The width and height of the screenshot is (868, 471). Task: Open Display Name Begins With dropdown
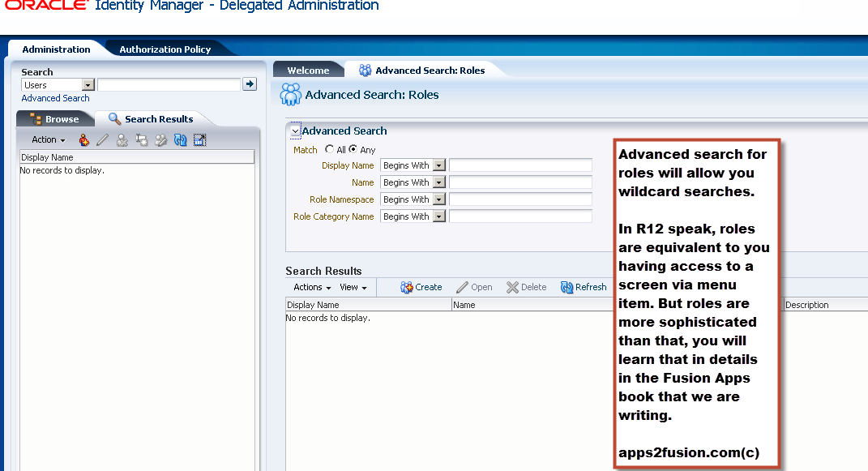439,165
